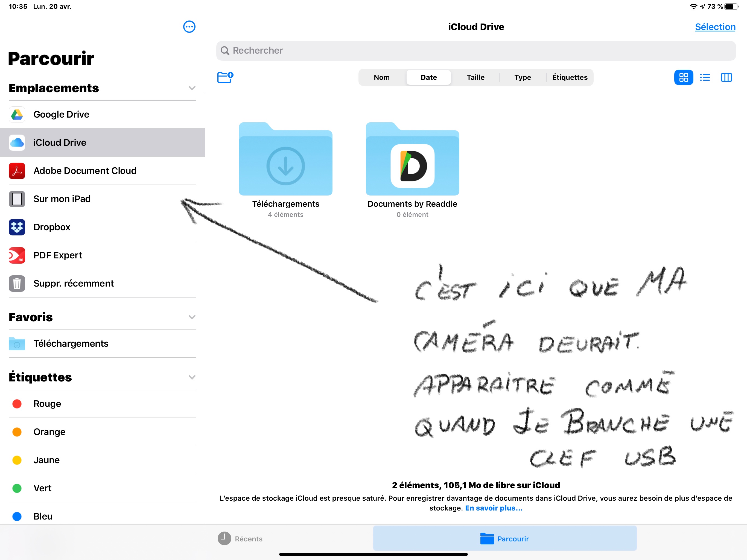Switch to column view
Viewport: 747px width, 560px height.
(726, 78)
